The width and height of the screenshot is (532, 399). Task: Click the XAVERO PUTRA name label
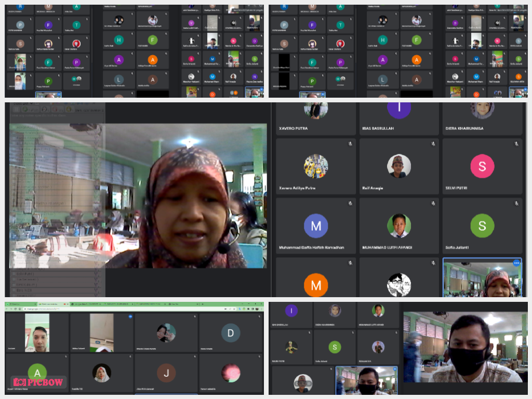(x=293, y=128)
